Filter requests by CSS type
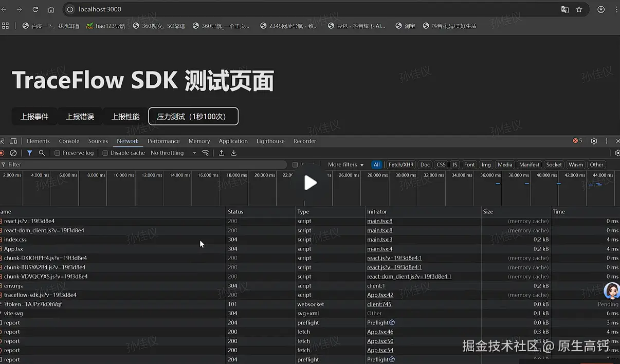620x364 pixels. click(x=441, y=165)
